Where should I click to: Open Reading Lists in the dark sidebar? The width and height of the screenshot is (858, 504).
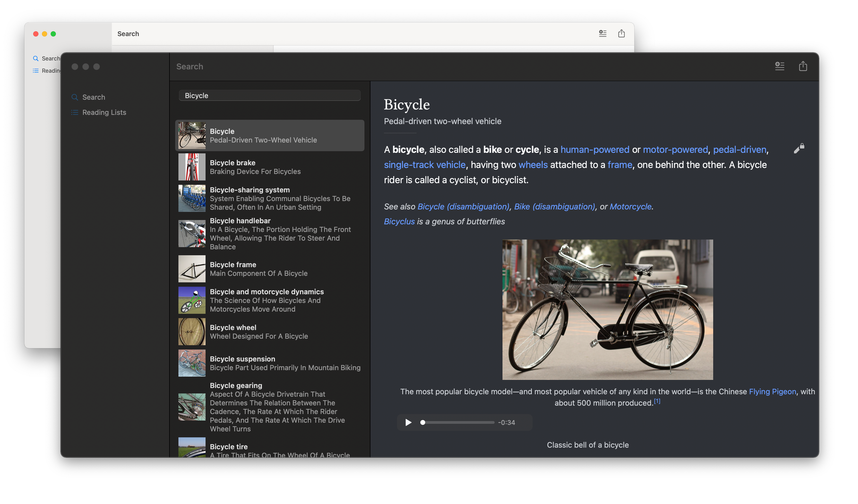pos(104,112)
